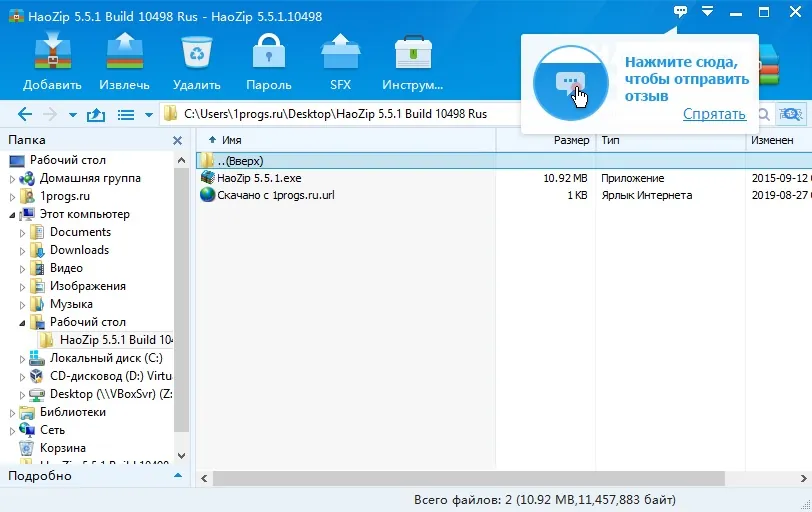812x512 pixels.
Task: Go back with the left arrow
Action: (24, 114)
